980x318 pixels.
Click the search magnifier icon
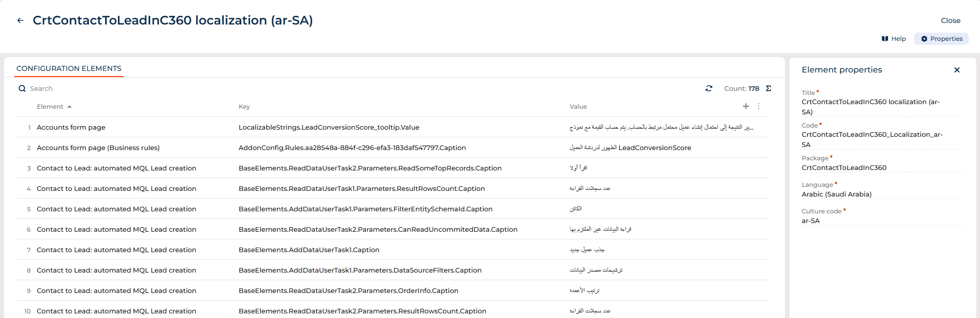[22, 88]
